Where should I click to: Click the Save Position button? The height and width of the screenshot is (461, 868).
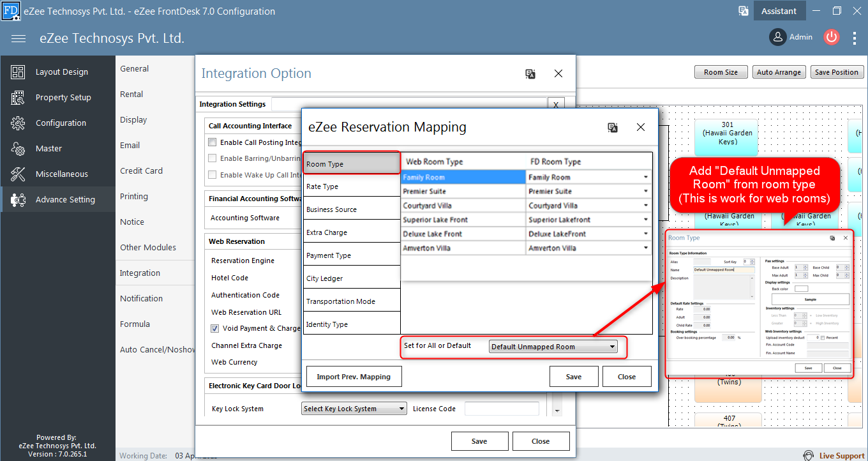836,72
